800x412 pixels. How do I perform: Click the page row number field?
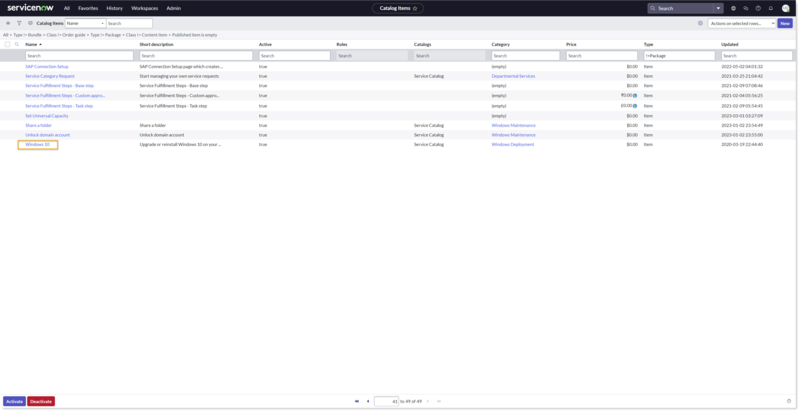(386, 401)
